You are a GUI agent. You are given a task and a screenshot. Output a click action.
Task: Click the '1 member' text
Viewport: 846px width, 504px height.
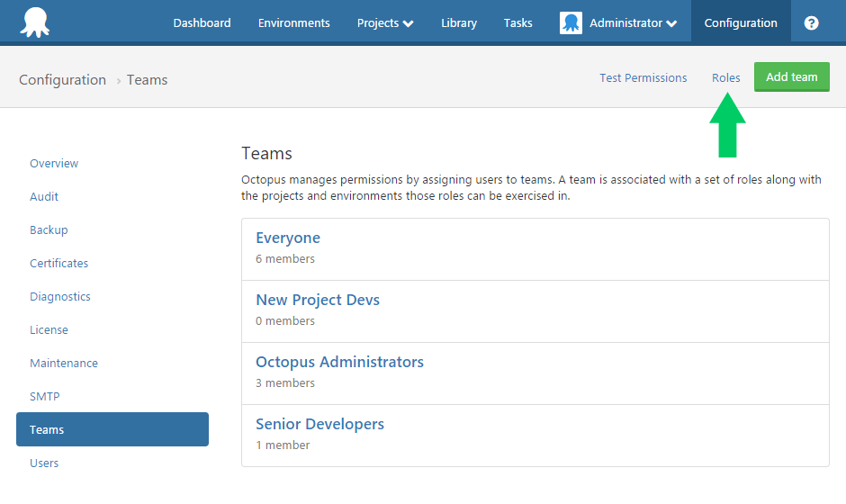(283, 445)
